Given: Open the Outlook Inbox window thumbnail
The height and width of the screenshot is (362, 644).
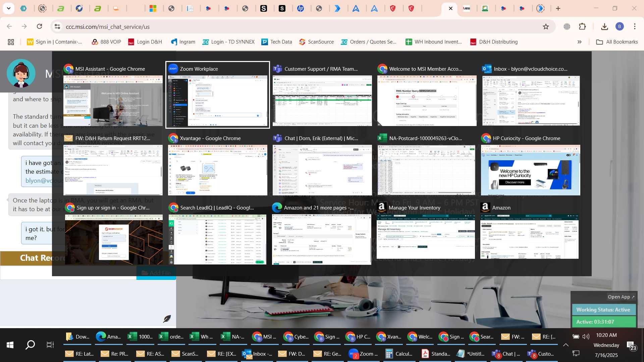Looking at the screenshot, I should pos(531,101).
